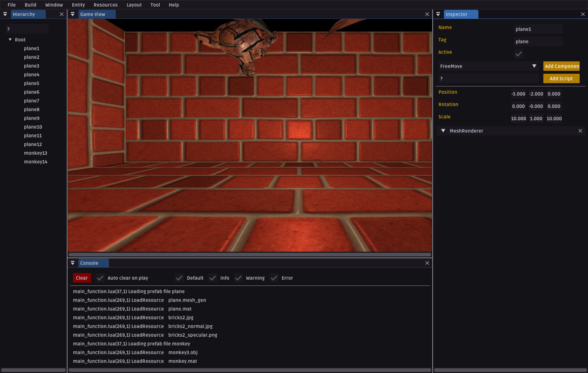
Task: Toggle the Warning log filter
Action: [238, 278]
